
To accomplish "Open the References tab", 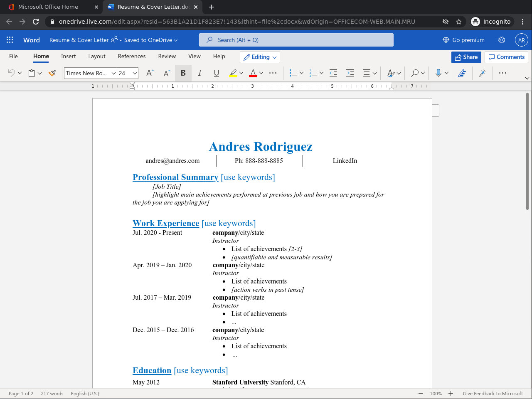I will [131, 56].
